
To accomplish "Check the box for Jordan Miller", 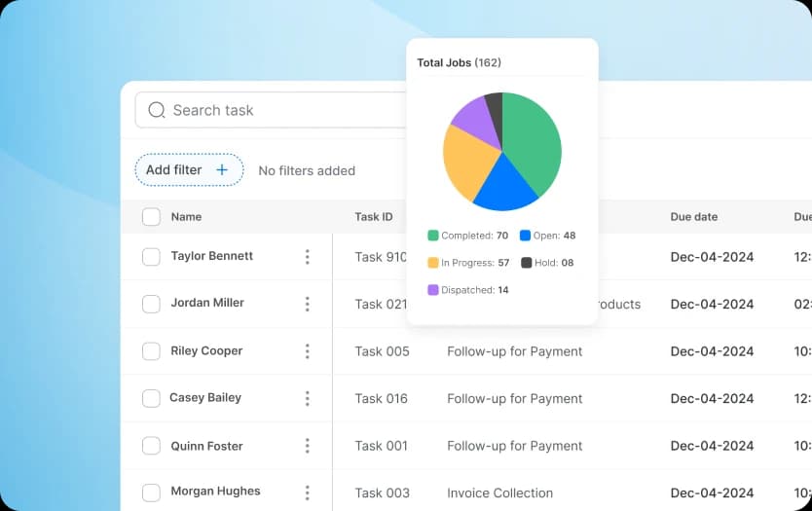I will 151,304.
